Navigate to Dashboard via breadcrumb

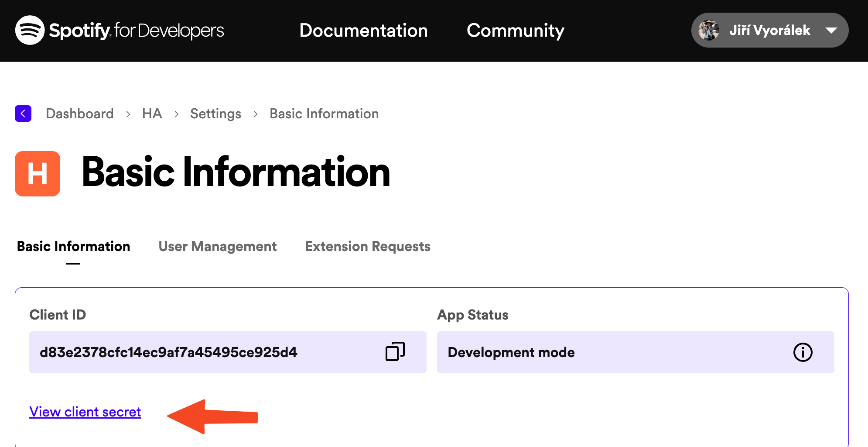[x=79, y=113]
